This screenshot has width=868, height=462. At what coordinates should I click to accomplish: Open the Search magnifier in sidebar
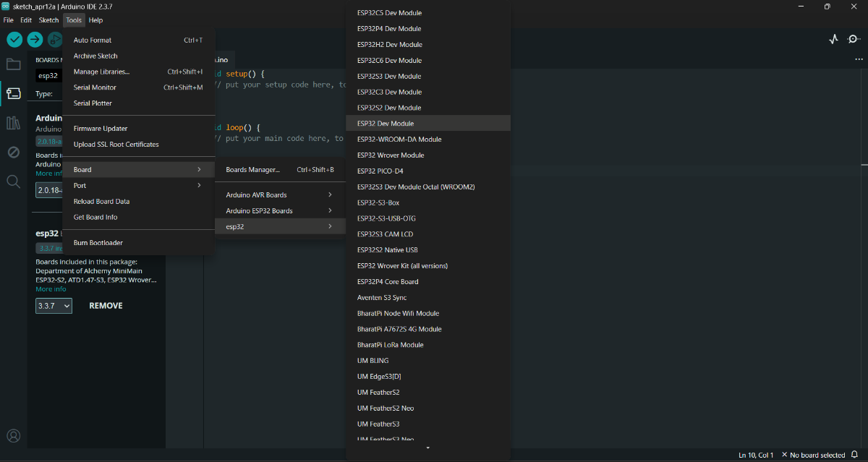pos(14,181)
